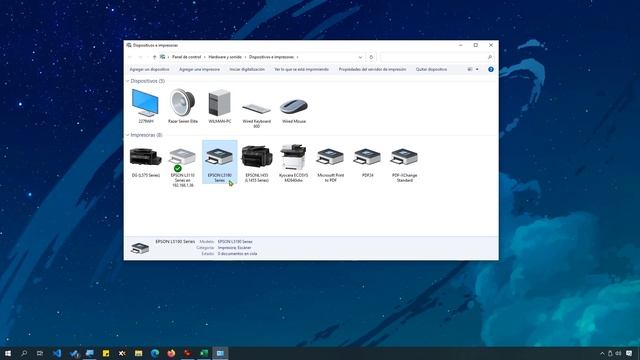This screenshot has height=360, width=640.
Task: Open the action center notifications icon
Action: [629, 353]
